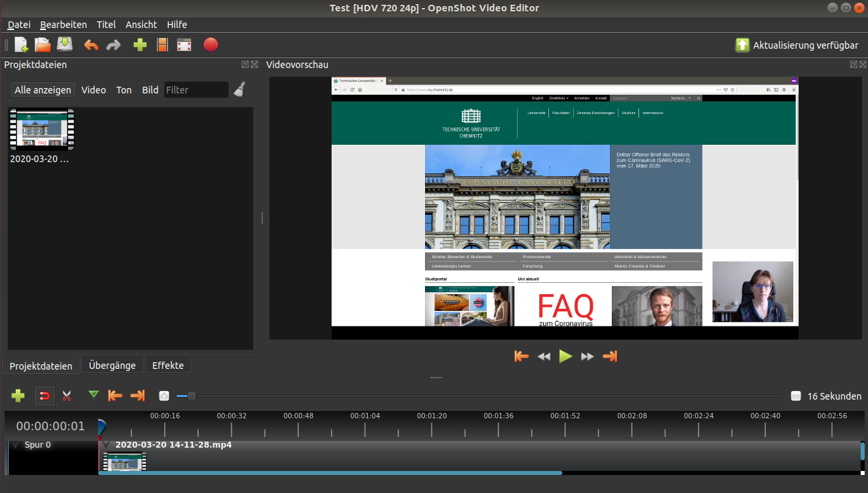Jump to end of video preview
This screenshot has width=868, height=493.
(610, 356)
